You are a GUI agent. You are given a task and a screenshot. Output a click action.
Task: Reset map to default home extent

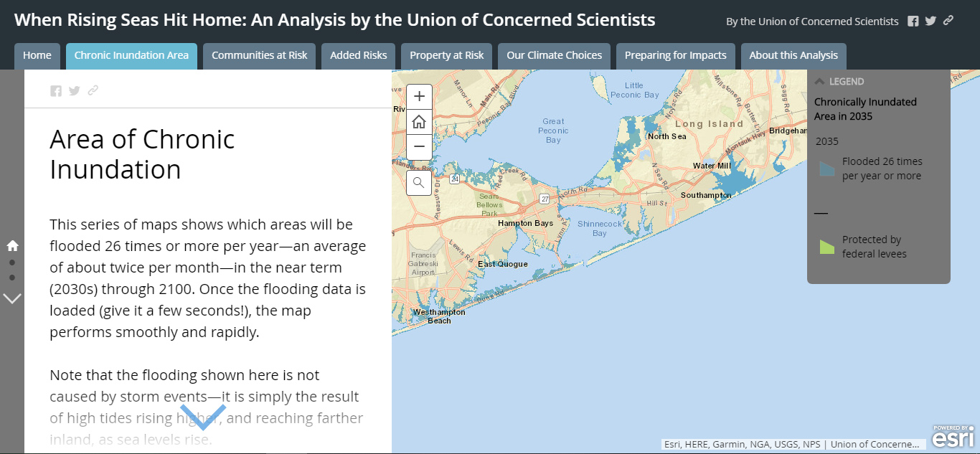click(419, 122)
